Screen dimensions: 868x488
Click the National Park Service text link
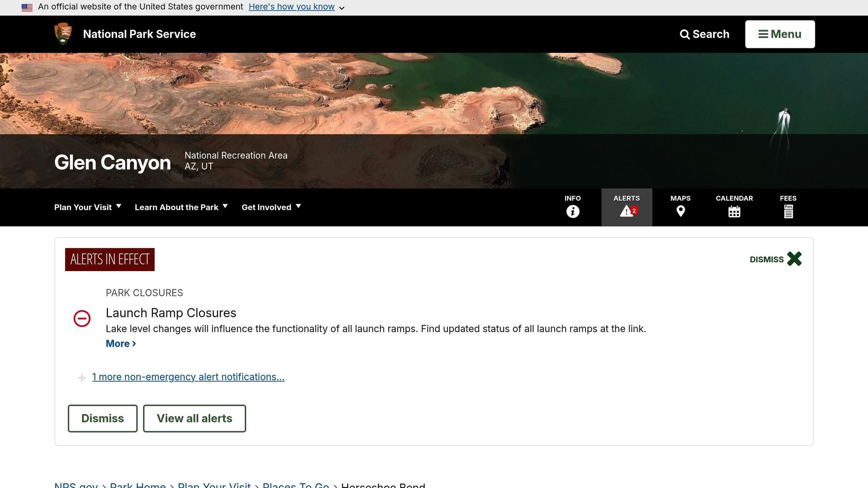139,34
